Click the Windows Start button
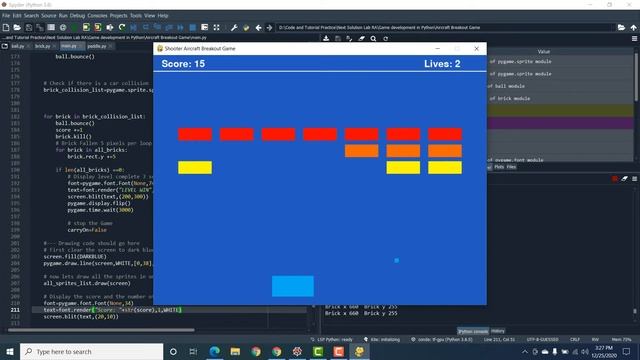This screenshot has height=360, width=640. pos(10,351)
